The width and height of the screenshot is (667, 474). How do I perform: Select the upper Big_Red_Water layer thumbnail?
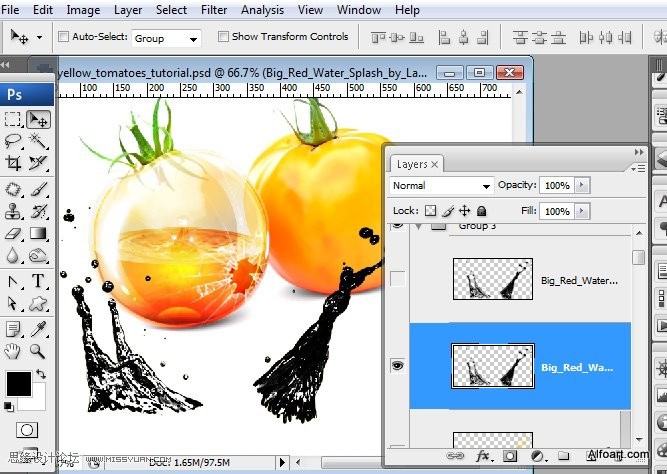pos(493,279)
